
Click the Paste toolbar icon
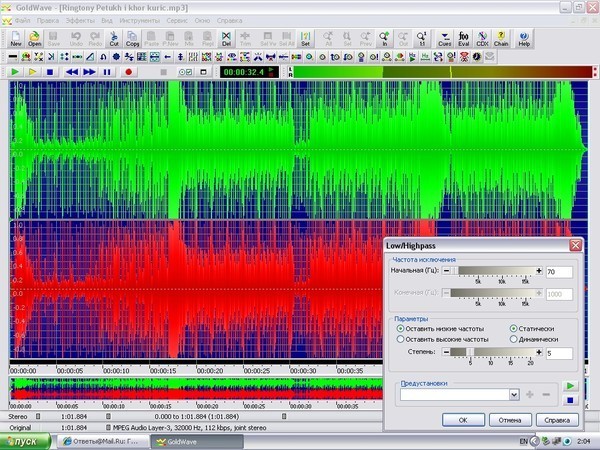(151, 39)
